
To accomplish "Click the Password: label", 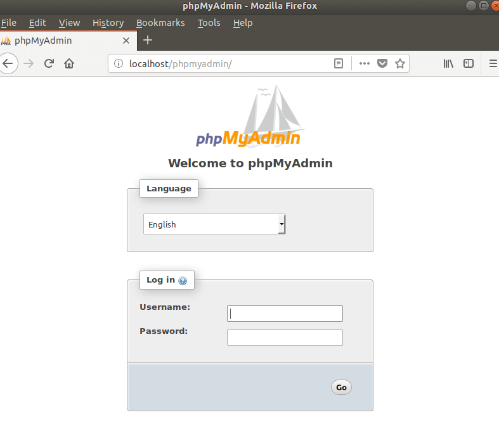I will coord(164,331).
